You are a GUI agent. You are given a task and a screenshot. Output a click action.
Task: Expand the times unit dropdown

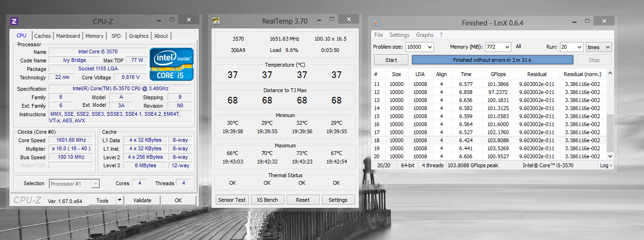click(x=607, y=47)
